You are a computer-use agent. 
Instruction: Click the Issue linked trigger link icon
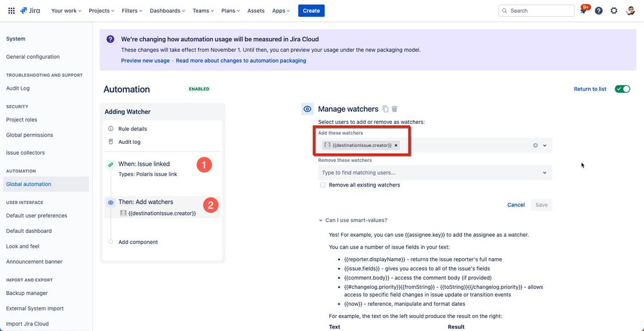tap(110, 165)
